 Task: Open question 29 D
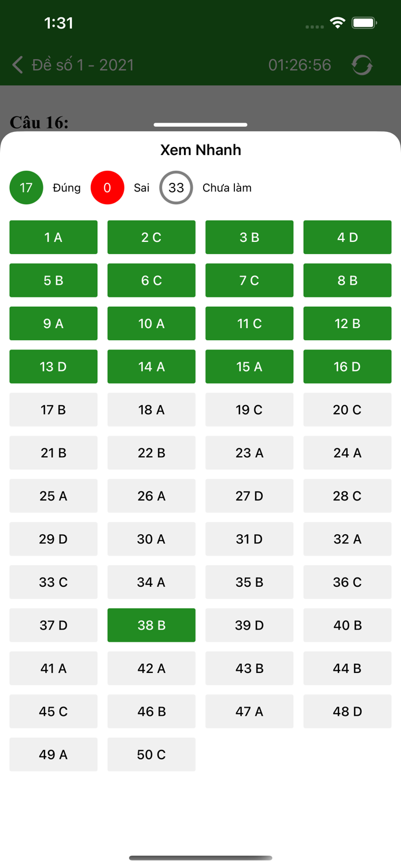click(53, 539)
